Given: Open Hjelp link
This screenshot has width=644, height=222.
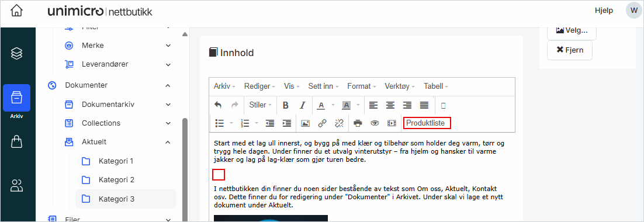Looking at the screenshot, I should tap(604, 11).
